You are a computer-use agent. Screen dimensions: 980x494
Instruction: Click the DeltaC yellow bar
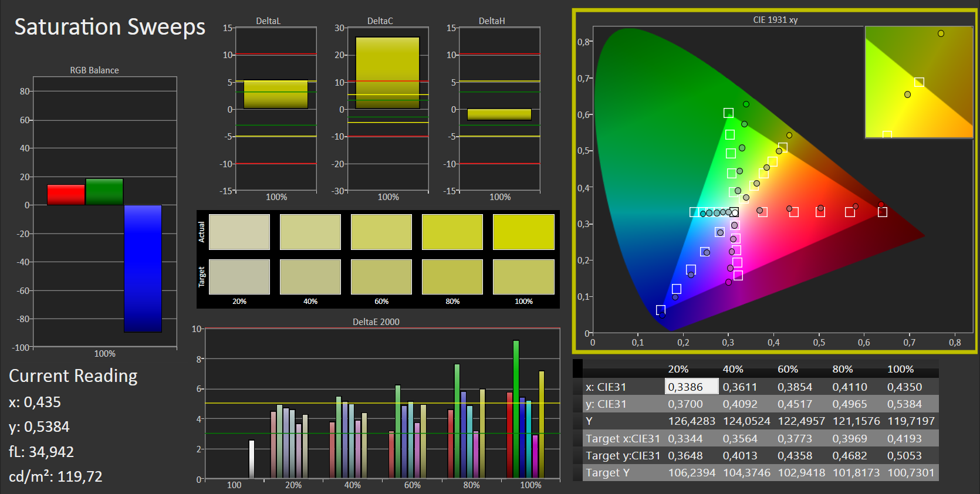[x=387, y=73]
